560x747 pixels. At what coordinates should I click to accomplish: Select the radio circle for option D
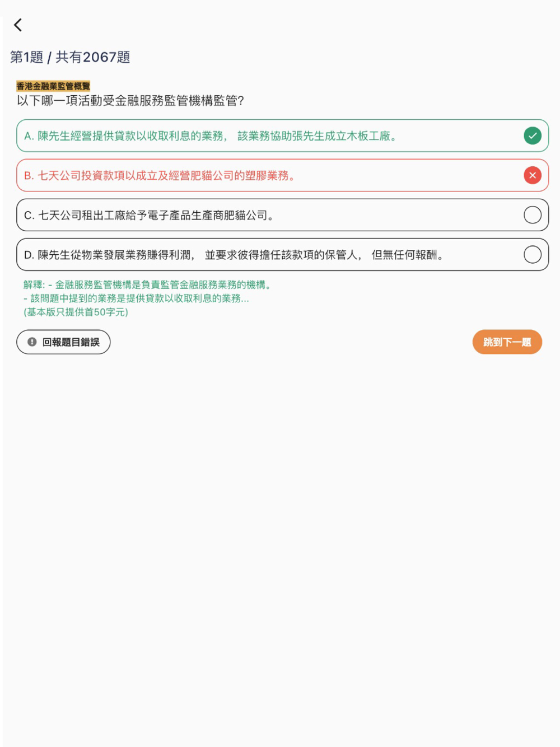[x=532, y=255]
